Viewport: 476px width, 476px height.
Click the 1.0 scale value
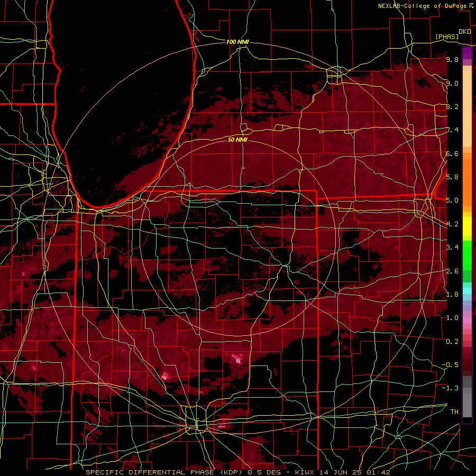tap(452, 318)
